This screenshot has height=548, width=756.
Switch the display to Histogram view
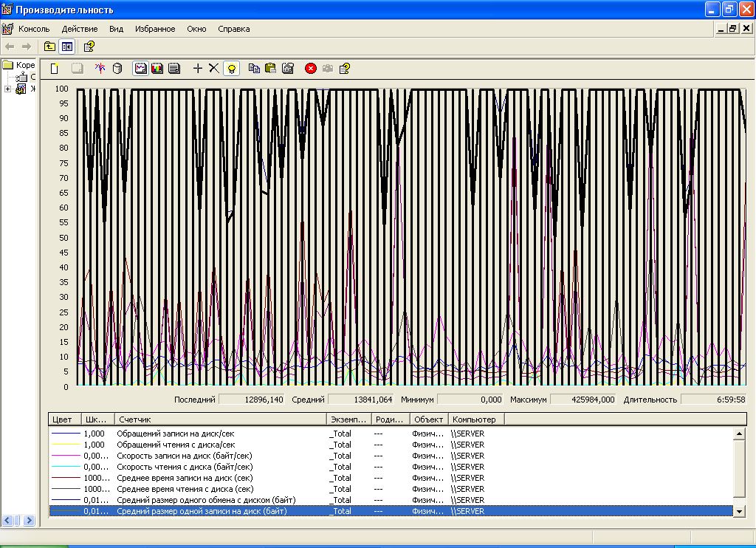coord(157,69)
